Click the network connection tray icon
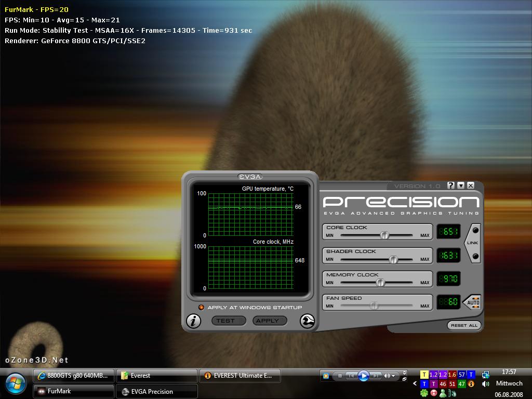Viewport: 532px width, 399px height. 486,374
